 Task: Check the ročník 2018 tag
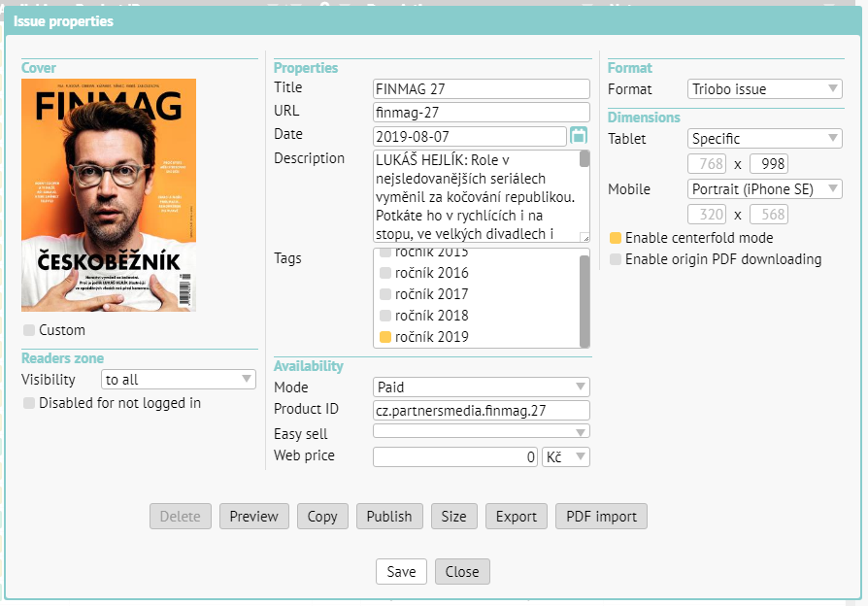385,316
